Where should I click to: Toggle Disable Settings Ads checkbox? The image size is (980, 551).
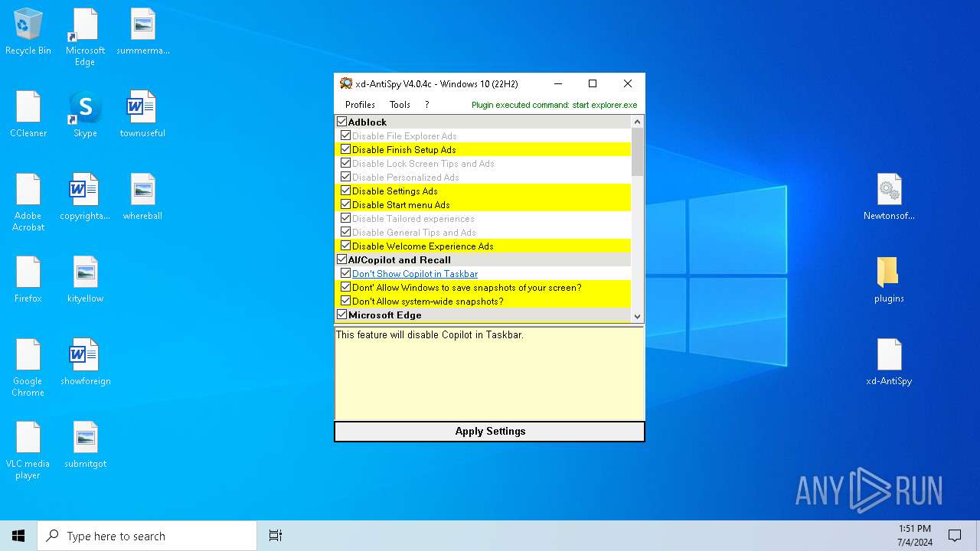click(346, 191)
